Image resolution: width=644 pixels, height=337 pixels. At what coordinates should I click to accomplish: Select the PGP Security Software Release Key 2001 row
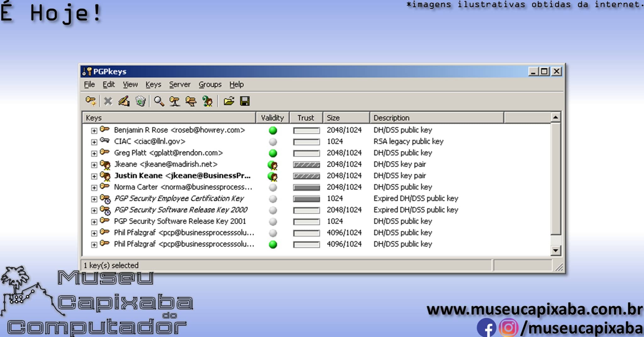pyautogui.click(x=180, y=221)
